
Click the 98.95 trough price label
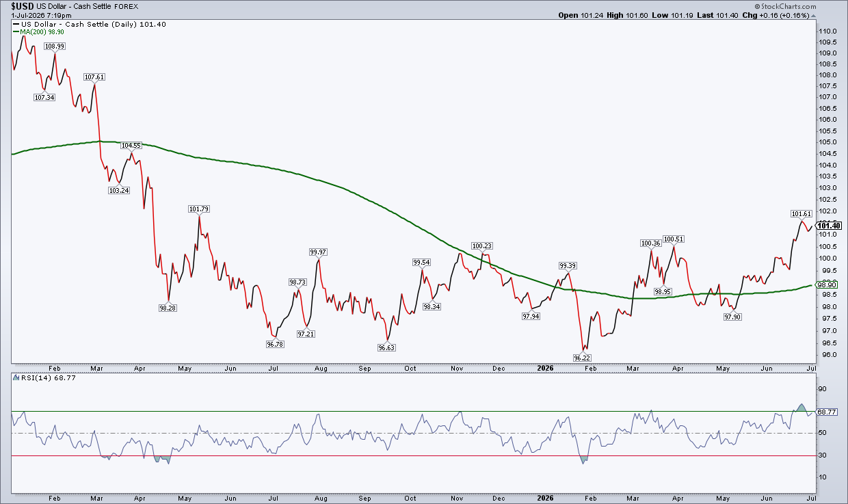(x=663, y=292)
